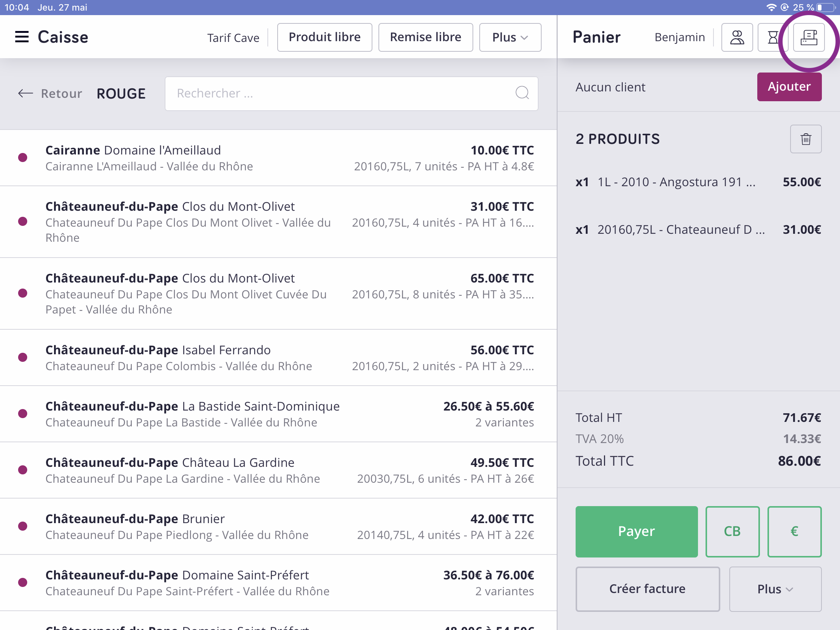Viewport: 840px width, 630px height.
Task: Select Châteauneuf-du-Pape Brunier
Action: (278, 527)
